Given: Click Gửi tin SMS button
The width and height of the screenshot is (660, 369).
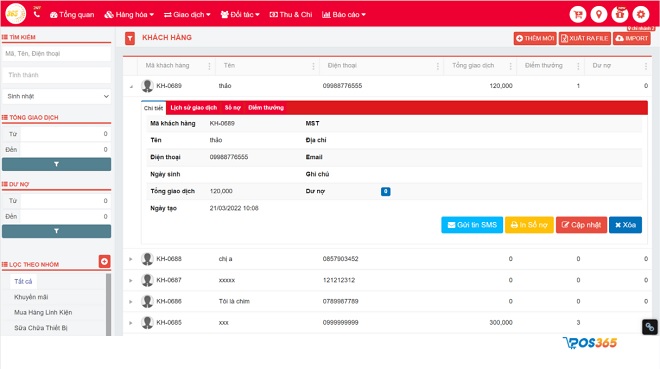Looking at the screenshot, I should pos(472,225).
